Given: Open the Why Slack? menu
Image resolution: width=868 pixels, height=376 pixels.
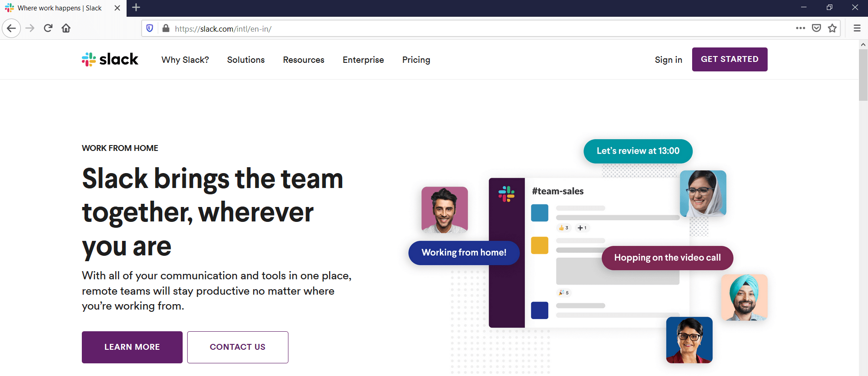Looking at the screenshot, I should (185, 60).
